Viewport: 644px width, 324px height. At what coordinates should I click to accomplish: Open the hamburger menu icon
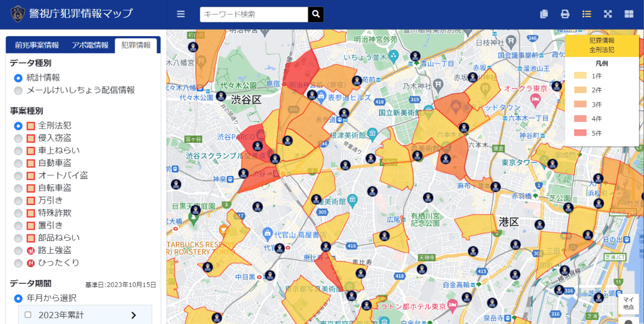point(181,14)
